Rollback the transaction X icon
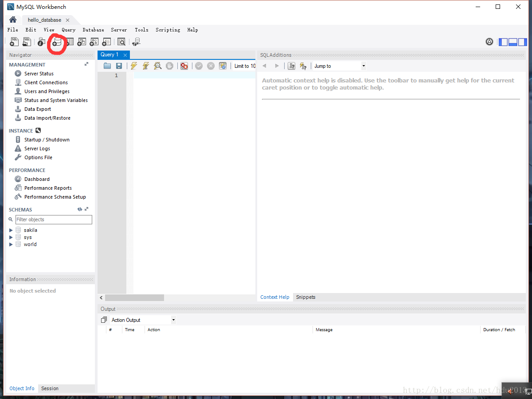This screenshot has width=532, height=399. [x=211, y=66]
